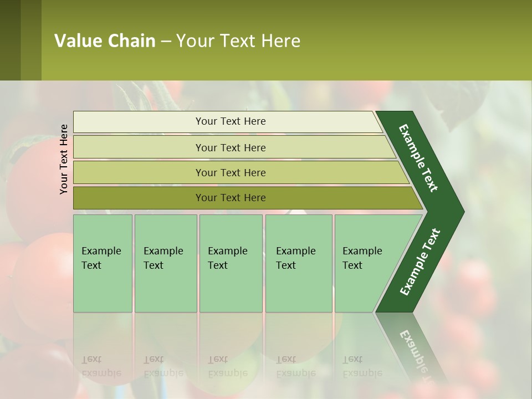Click the empty green header banner right of title
Image resolution: width=532 pixels, height=399 pixels.
point(416,40)
